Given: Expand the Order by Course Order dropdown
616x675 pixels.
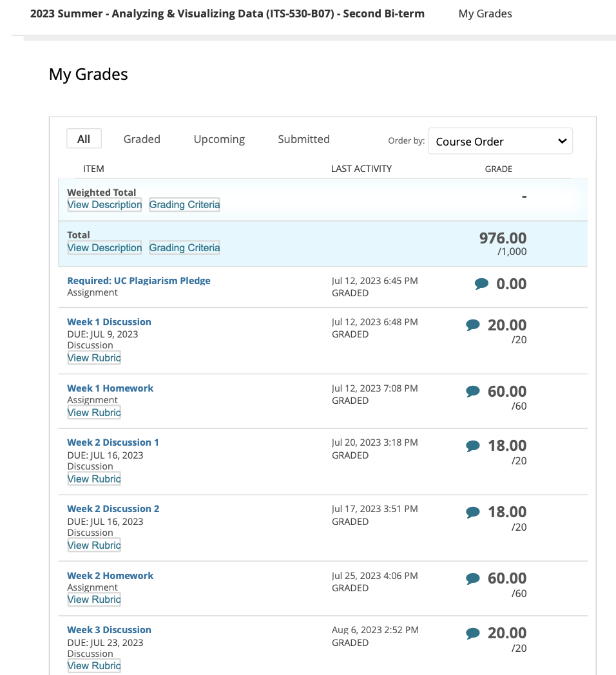Looking at the screenshot, I should point(500,141).
